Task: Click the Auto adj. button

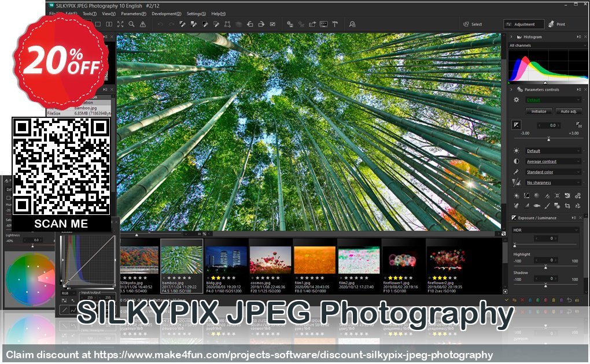Action: (x=569, y=112)
